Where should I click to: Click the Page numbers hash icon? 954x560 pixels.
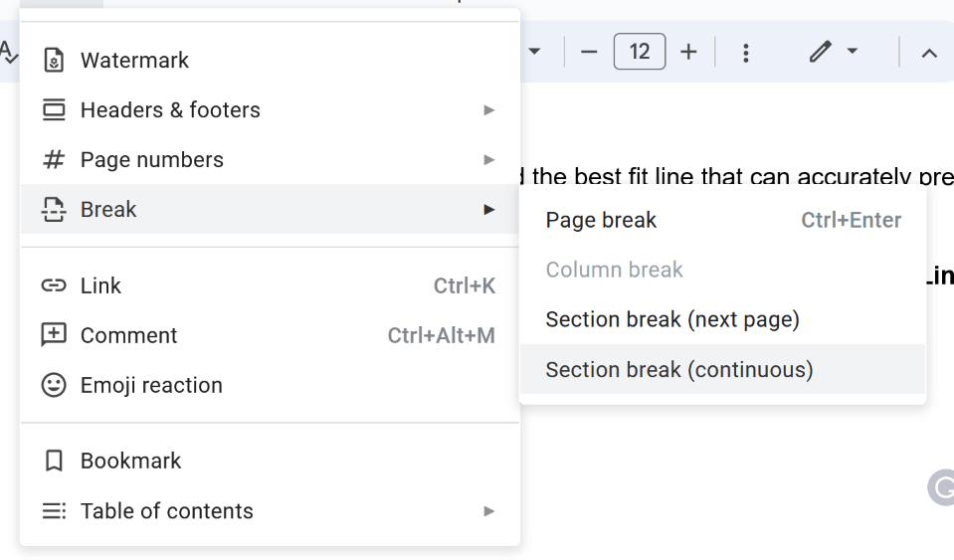click(54, 160)
